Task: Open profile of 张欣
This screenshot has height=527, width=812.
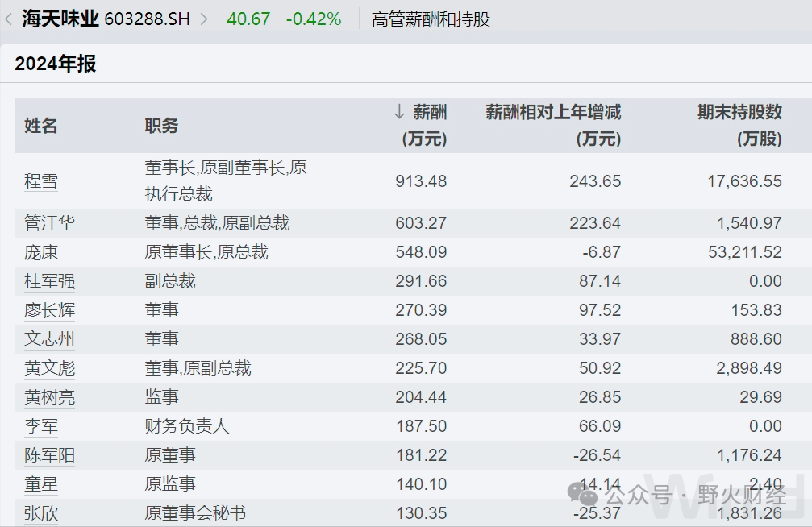Action: tap(41, 513)
